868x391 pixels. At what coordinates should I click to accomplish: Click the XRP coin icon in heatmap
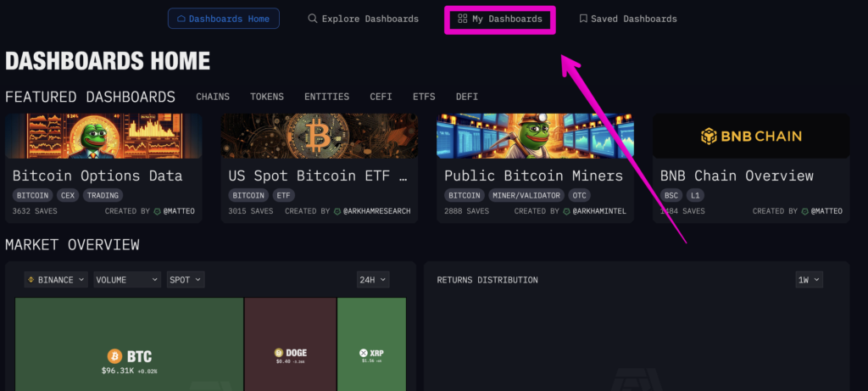364,353
